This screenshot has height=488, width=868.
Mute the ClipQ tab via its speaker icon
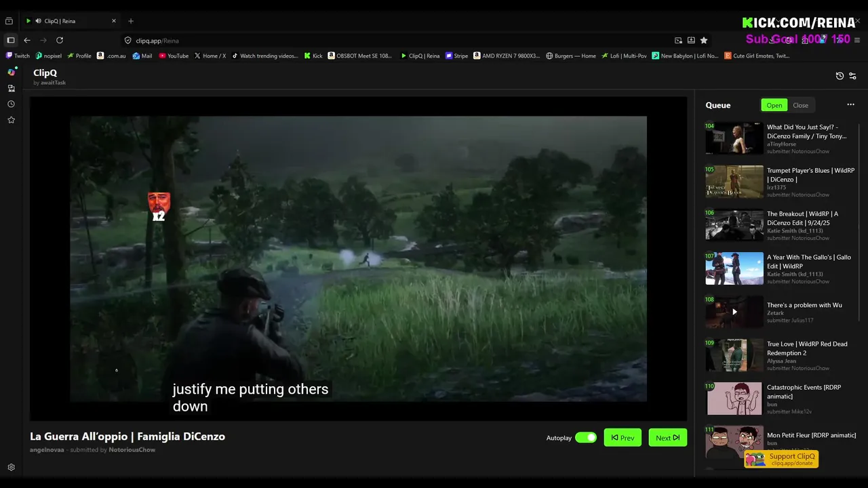click(x=38, y=21)
